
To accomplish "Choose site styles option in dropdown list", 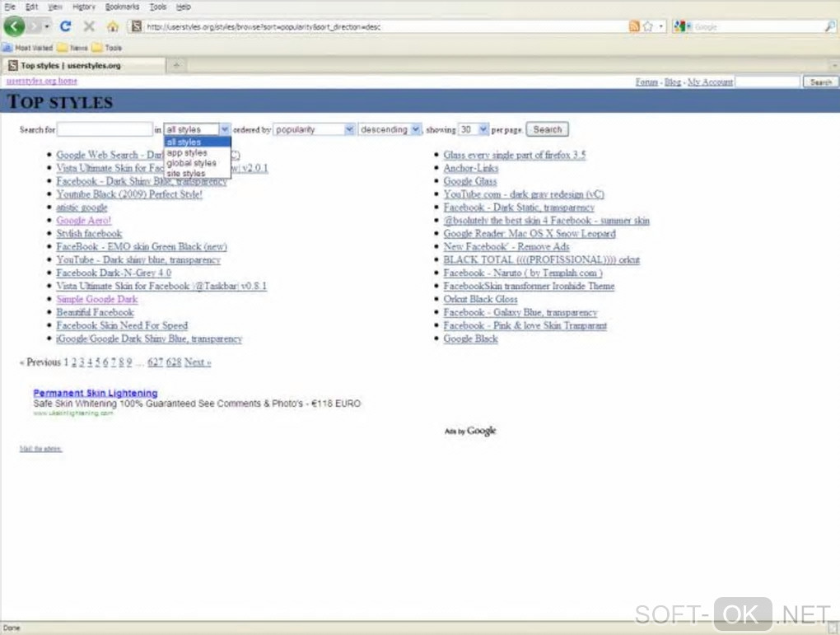I will tap(198, 174).
